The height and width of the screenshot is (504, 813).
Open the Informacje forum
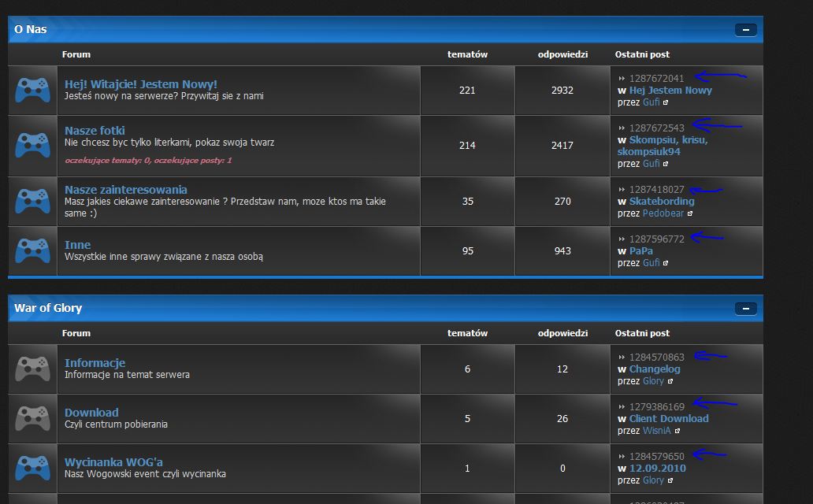(x=95, y=363)
